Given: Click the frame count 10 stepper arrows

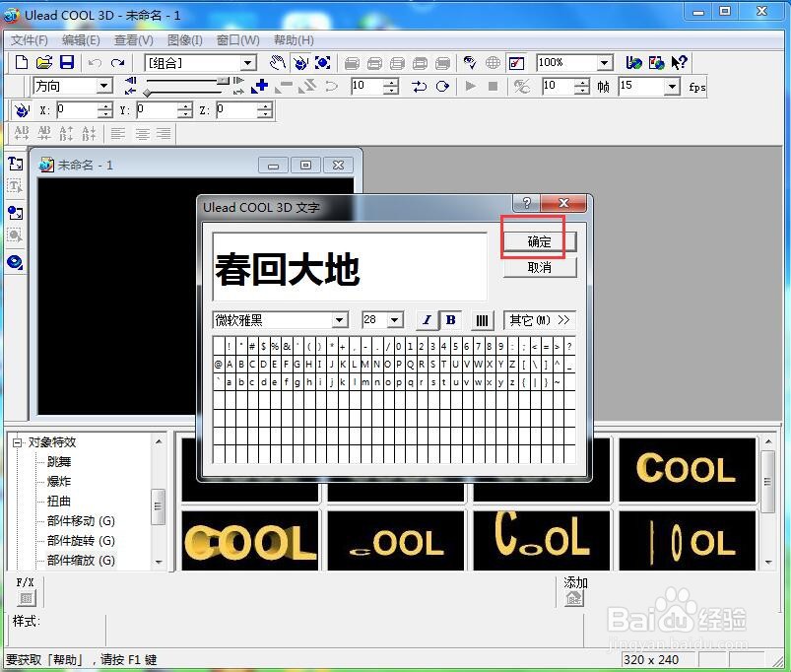Looking at the screenshot, I should tap(581, 87).
